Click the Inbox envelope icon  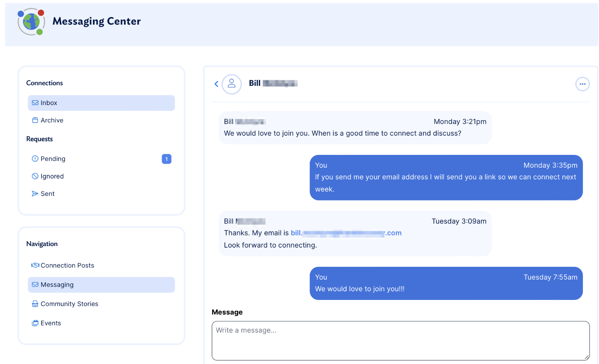[35, 103]
